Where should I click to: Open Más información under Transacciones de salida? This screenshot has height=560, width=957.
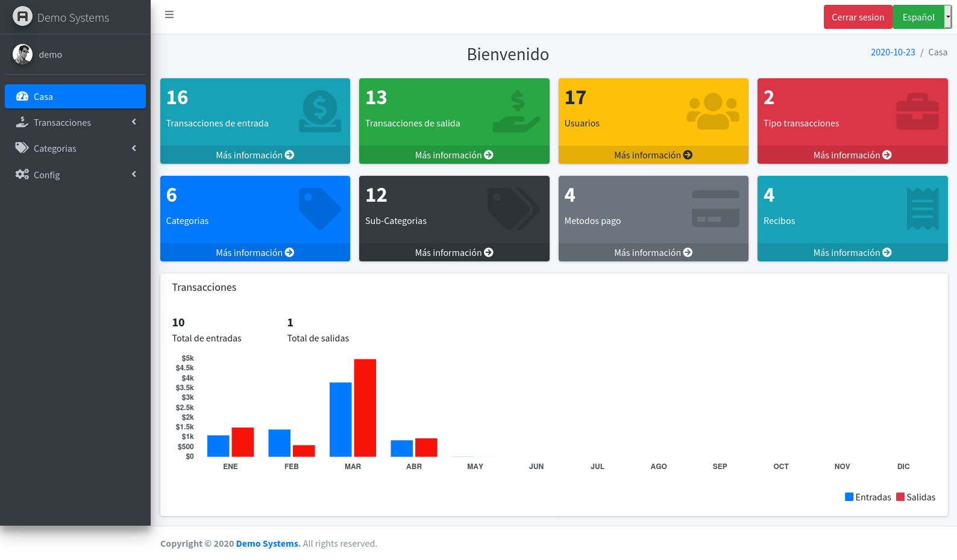tap(454, 155)
